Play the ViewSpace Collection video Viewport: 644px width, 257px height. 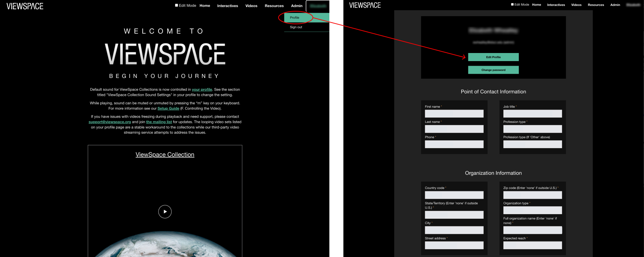[x=165, y=212]
